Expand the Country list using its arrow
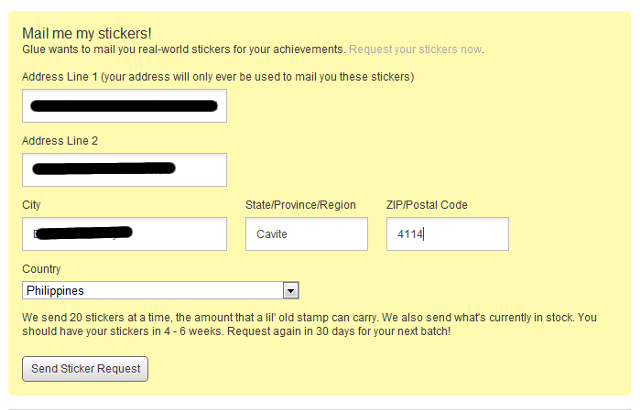The height and width of the screenshot is (410, 640). (x=290, y=290)
